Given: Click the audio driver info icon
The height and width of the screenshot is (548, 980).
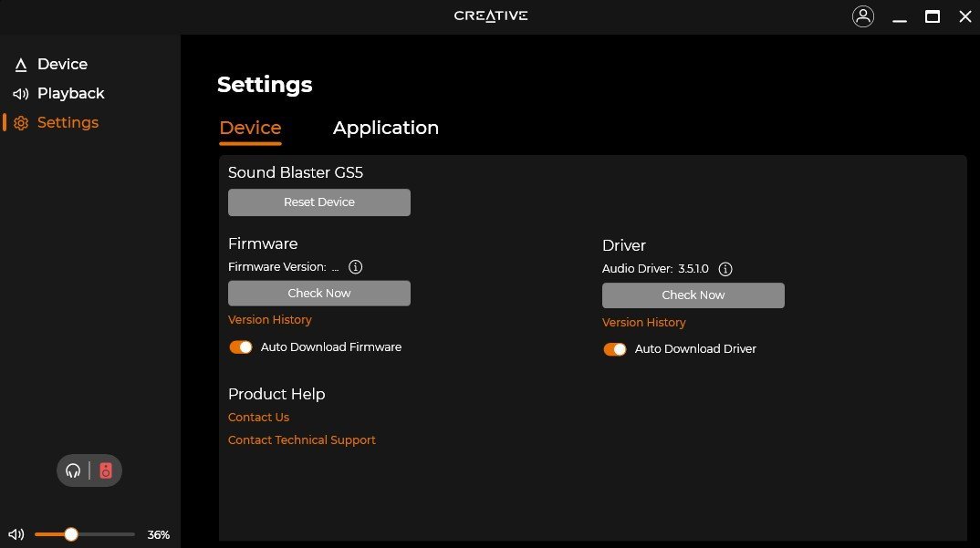Looking at the screenshot, I should [x=725, y=269].
